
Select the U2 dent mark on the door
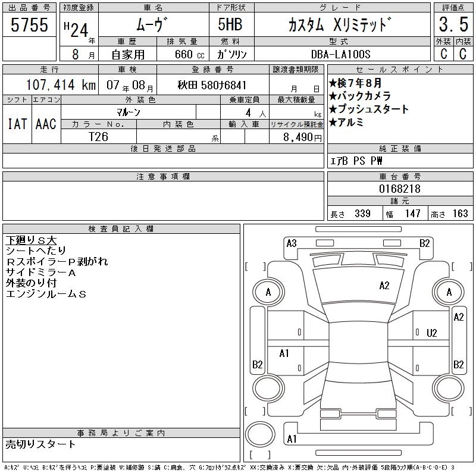pos(431,333)
